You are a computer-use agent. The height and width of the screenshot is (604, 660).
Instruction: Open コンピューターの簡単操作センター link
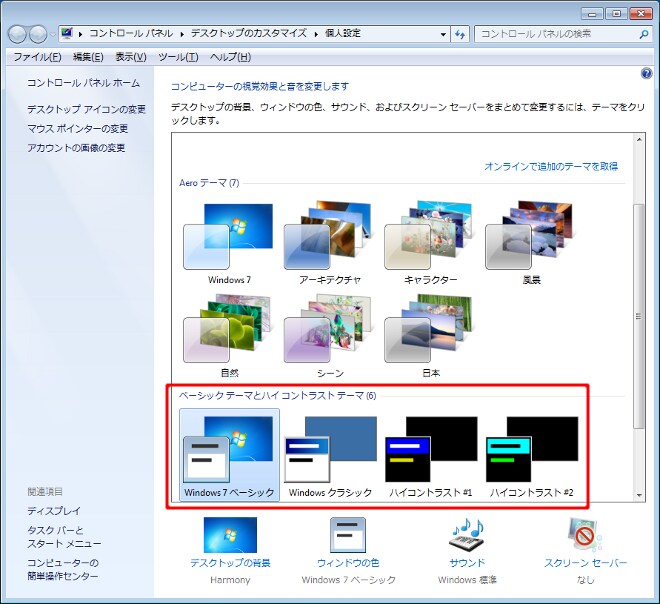pyautogui.click(x=63, y=569)
